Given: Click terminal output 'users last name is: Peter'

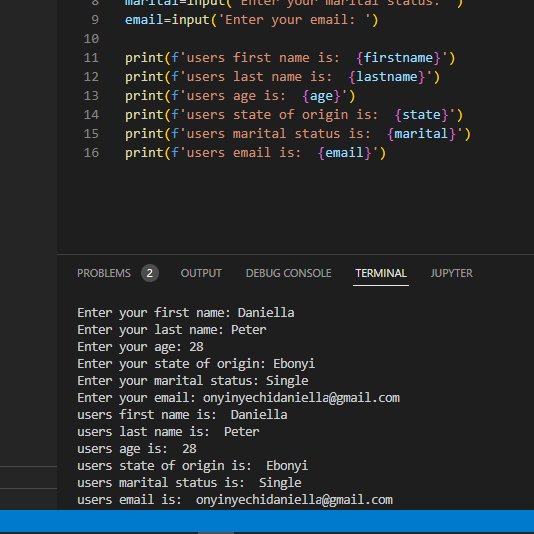Looking at the screenshot, I should coord(168,432).
